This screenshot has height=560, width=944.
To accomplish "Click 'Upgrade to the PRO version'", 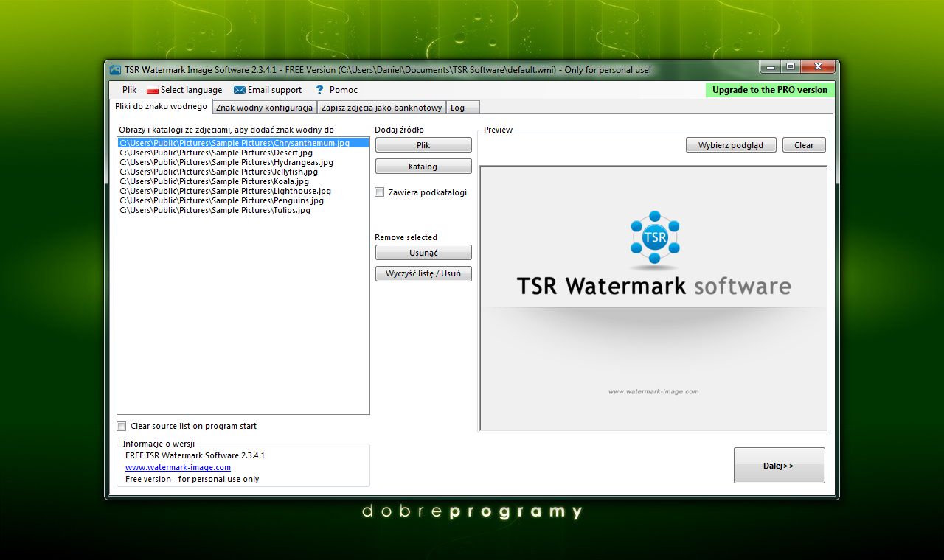I will pos(769,89).
